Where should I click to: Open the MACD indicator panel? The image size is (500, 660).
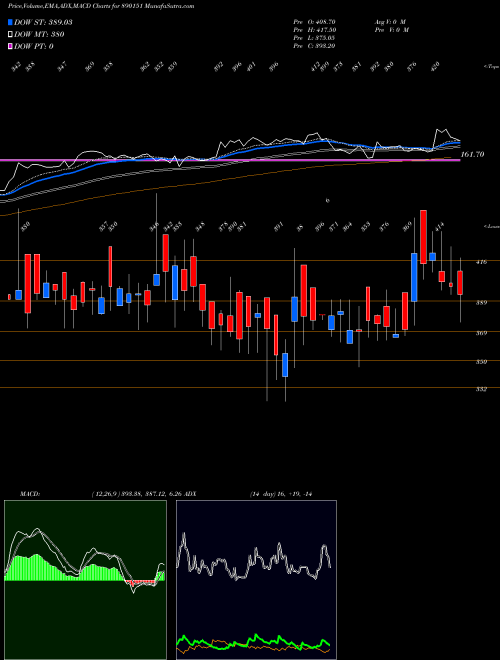tap(85, 580)
